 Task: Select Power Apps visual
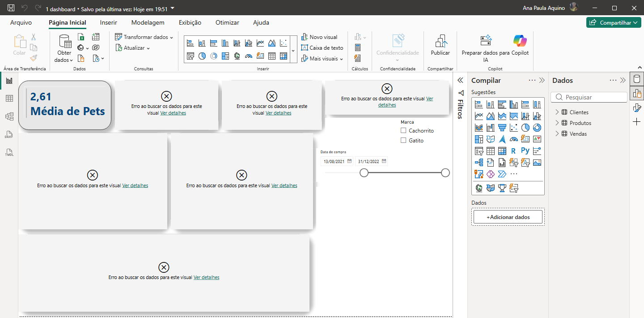491,174
